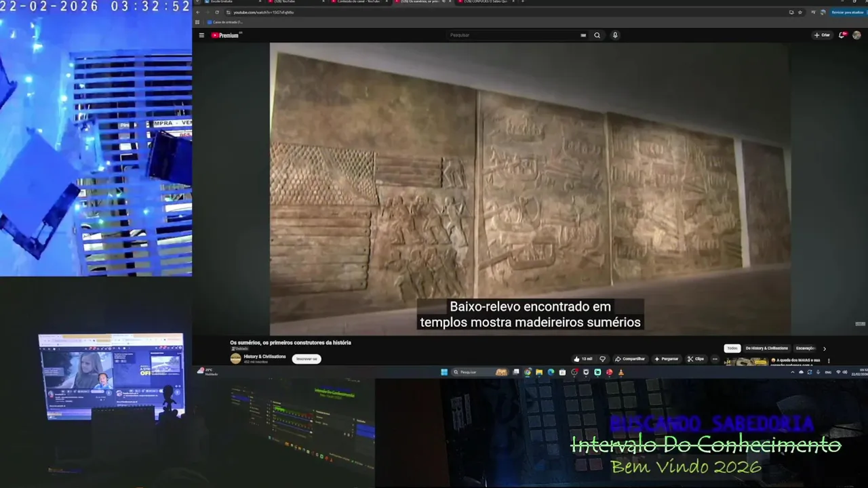868x488 pixels.
Task: Select the De History & Civilisations chip
Action: click(767, 348)
